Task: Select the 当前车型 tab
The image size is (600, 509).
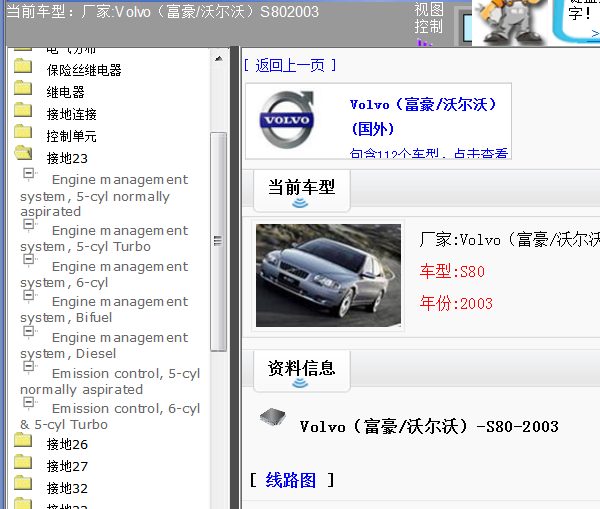Action: coord(302,191)
